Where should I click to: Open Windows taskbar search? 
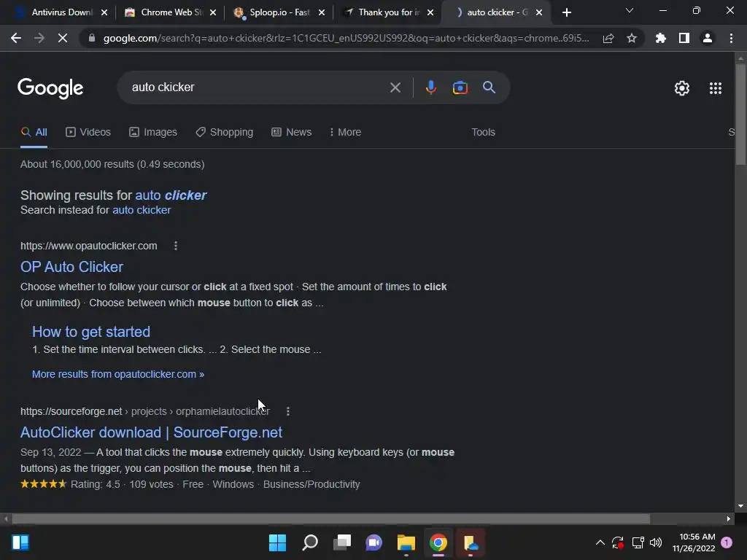tap(309, 542)
